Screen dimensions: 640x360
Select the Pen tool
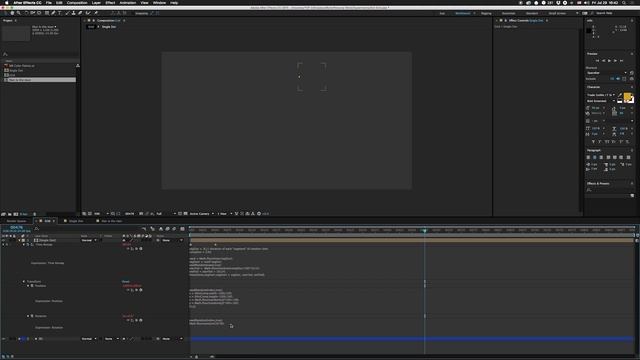[x=53, y=13]
